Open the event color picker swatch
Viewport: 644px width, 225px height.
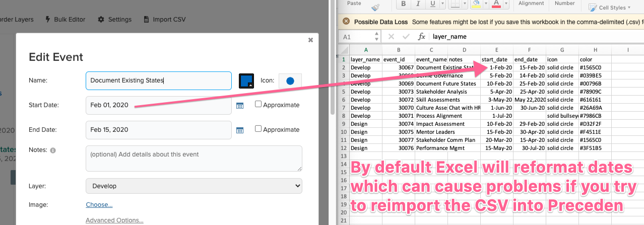246,81
